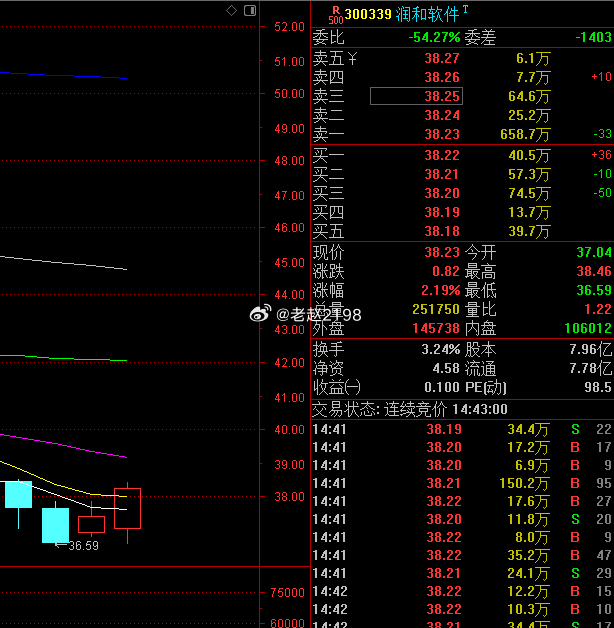Select buy-one price 38.22 in 买一 row
Viewport: 614px width, 628px height.
pos(442,155)
